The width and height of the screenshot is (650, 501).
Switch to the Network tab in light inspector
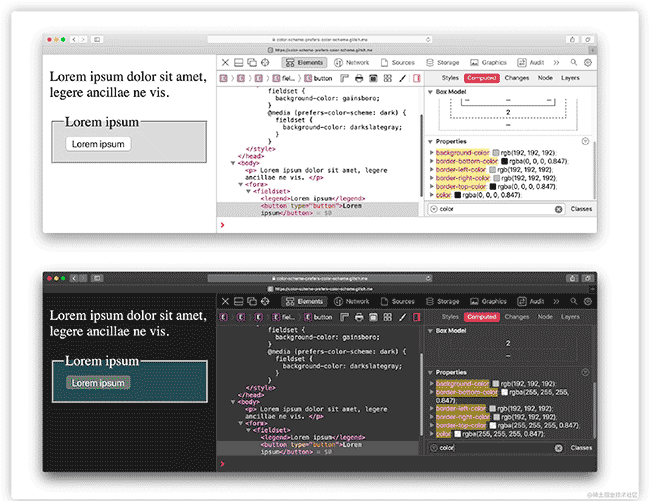351,62
